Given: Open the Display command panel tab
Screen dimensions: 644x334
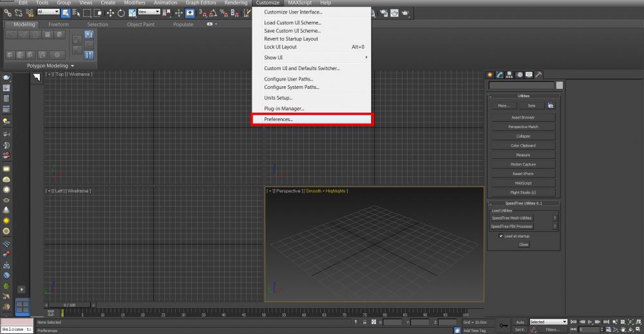Looking at the screenshot, I should pyautogui.click(x=529, y=75).
